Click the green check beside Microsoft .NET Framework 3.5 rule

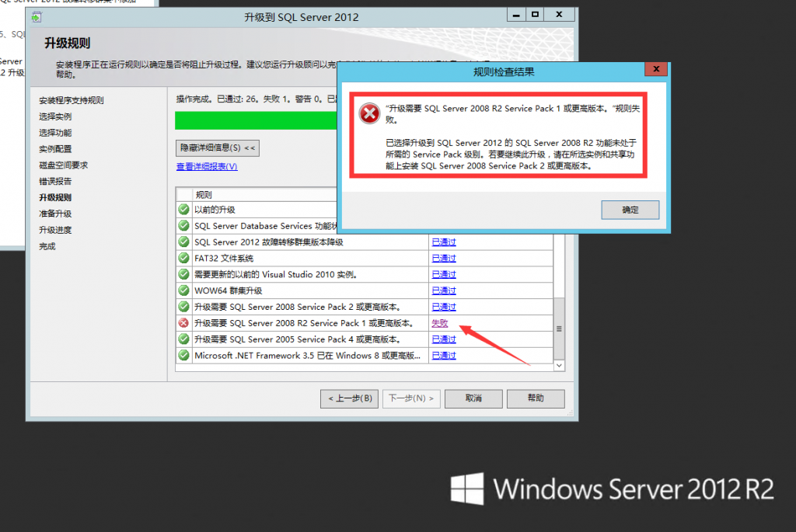coord(183,355)
